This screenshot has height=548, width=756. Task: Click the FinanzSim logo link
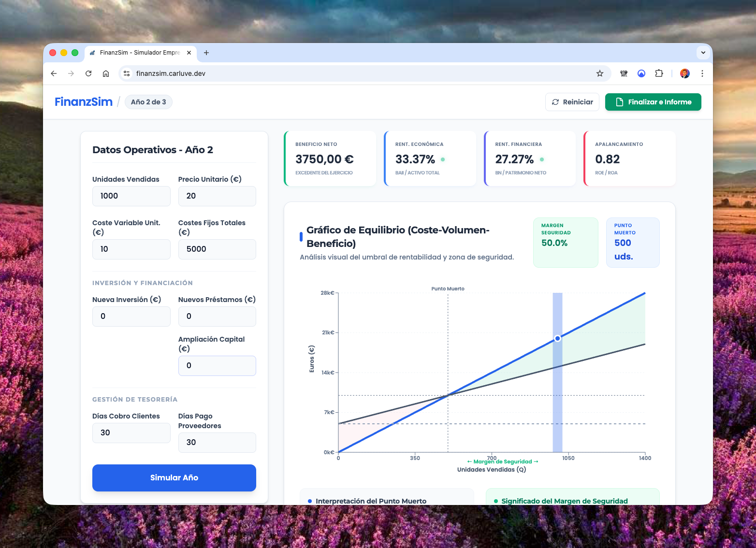84,102
